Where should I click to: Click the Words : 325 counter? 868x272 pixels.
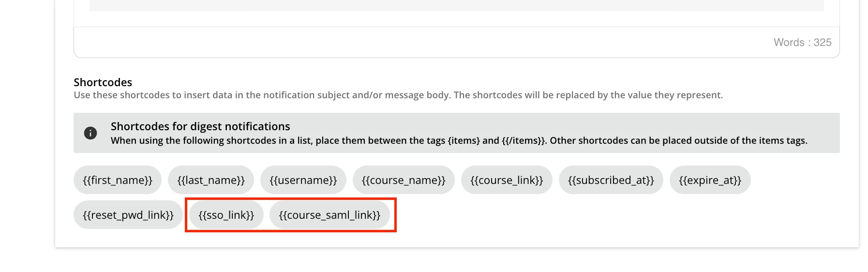click(x=802, y=43)
